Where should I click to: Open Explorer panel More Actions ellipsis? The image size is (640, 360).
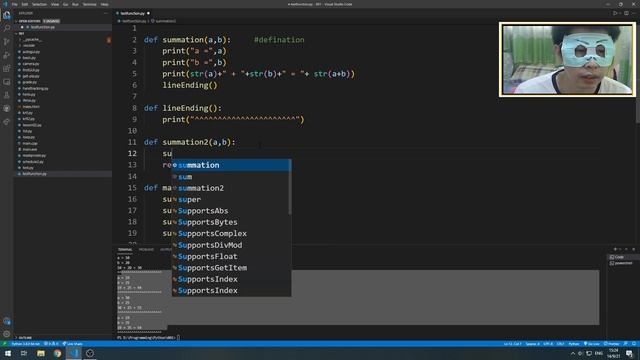point(106,13)
